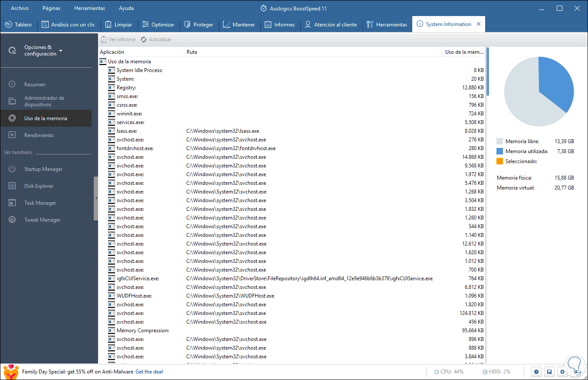Select the smss.exe process row
Screen dimensions: 588x380
(292, 96)
